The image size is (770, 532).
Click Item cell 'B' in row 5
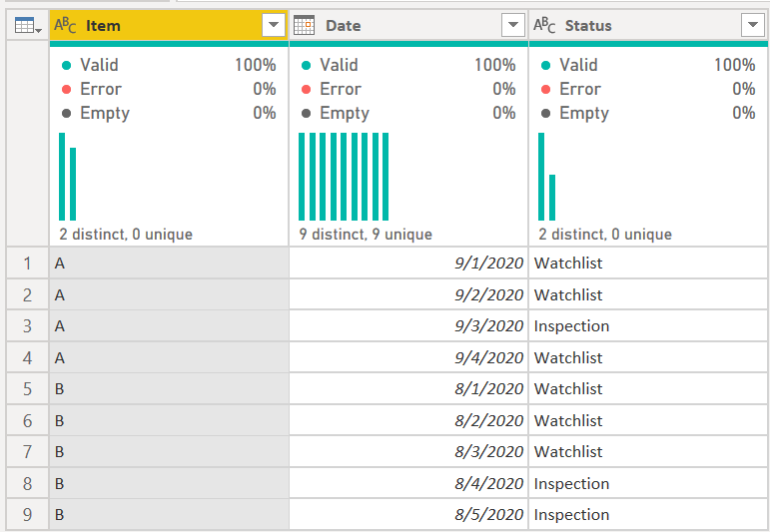click(169, 388)
